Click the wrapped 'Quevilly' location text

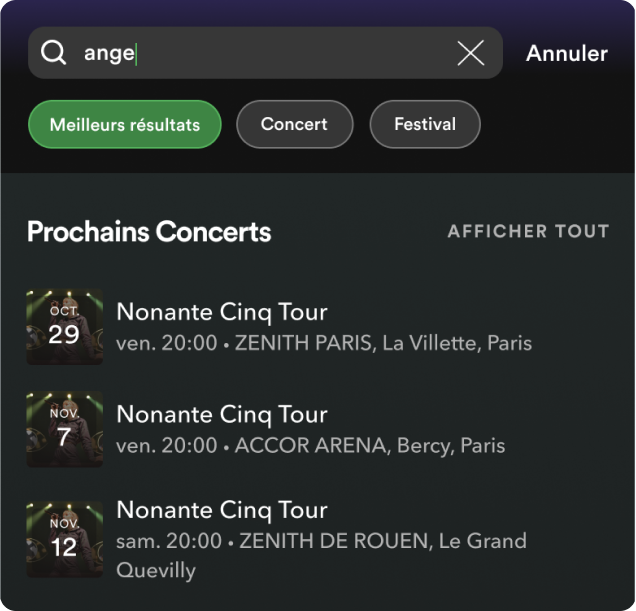coord(156,570)
